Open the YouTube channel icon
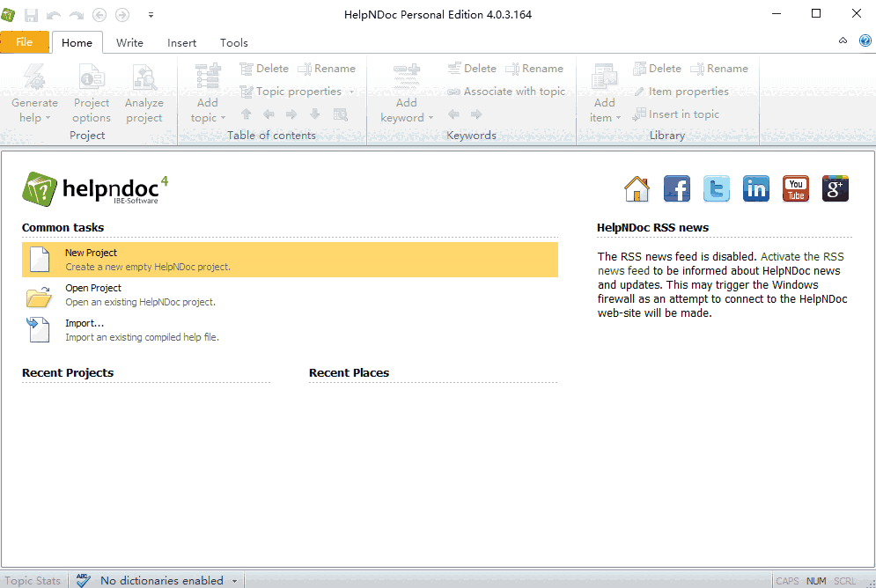Viewport: 876px width, 588px height. [x=796, y=188]
